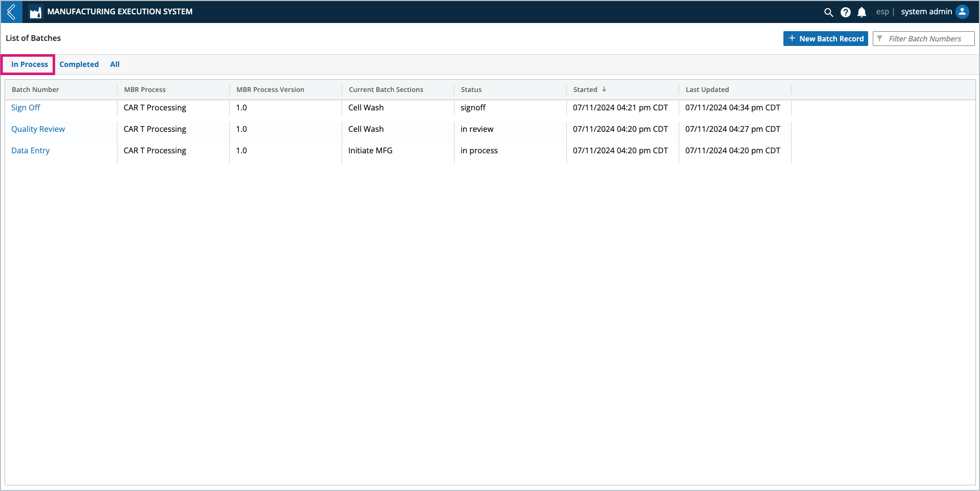
Task: Toggle the Started column sort arrow
Action: coord(604,89)
